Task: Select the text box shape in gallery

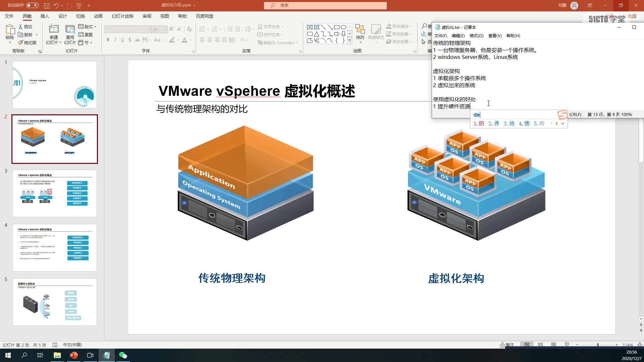Action: click(310, 27)
